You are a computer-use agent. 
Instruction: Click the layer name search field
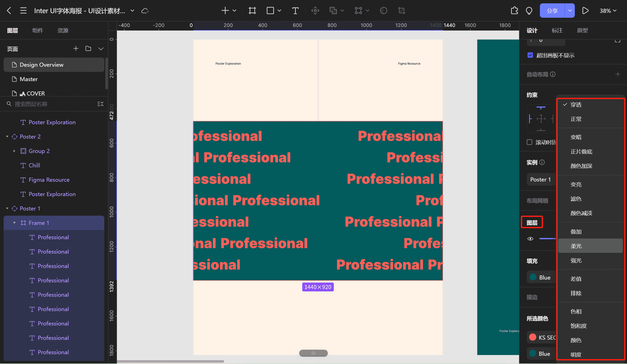54,104
